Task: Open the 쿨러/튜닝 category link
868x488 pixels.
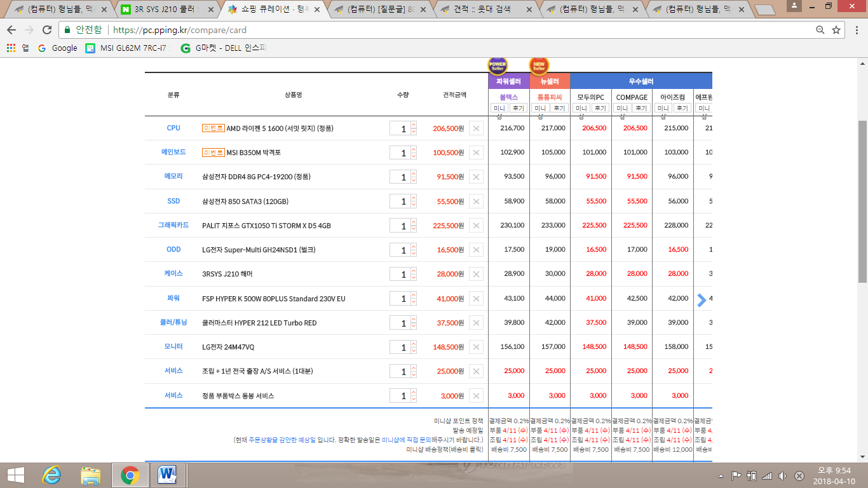Action: tap(173, 322)
